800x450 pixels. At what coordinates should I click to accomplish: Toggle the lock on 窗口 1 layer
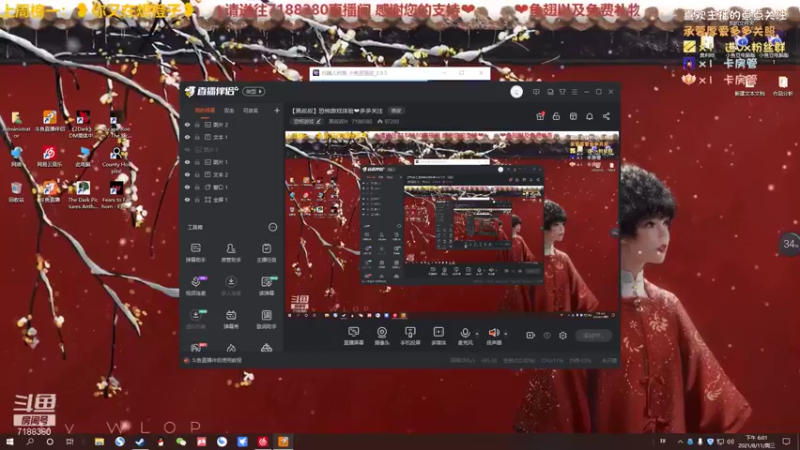pos(197,187)
